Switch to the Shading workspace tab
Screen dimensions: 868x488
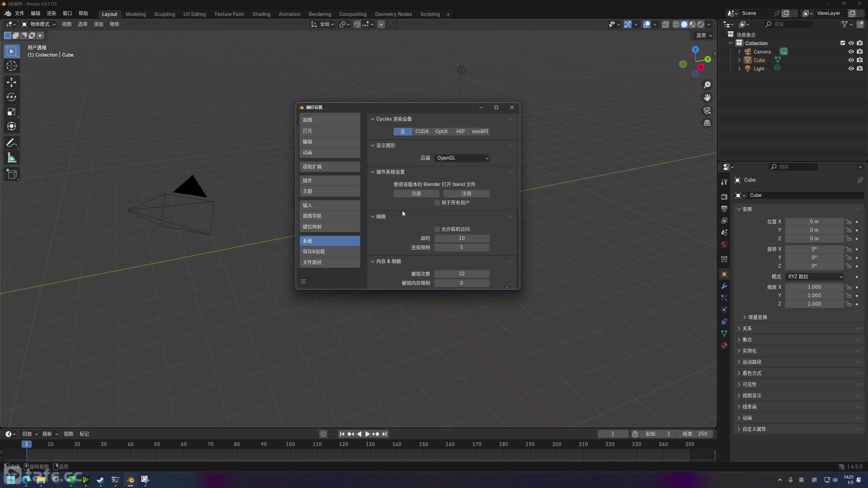(261, 14)
